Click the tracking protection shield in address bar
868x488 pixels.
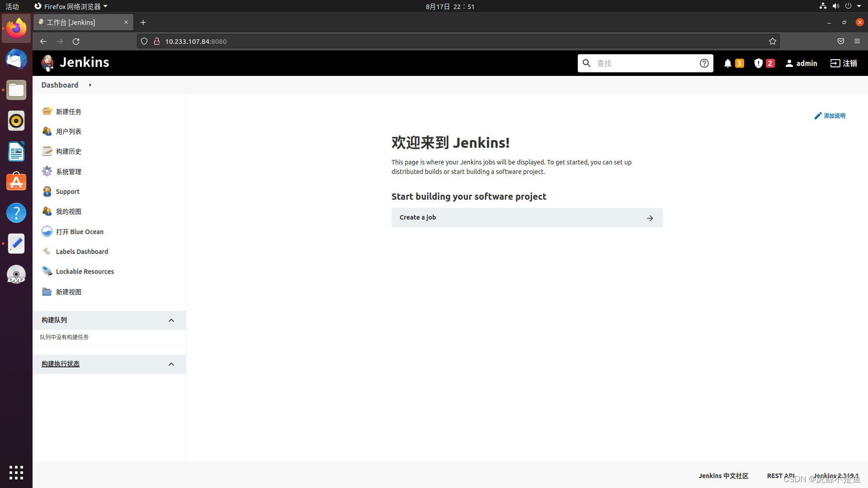(x=144, y=41)
